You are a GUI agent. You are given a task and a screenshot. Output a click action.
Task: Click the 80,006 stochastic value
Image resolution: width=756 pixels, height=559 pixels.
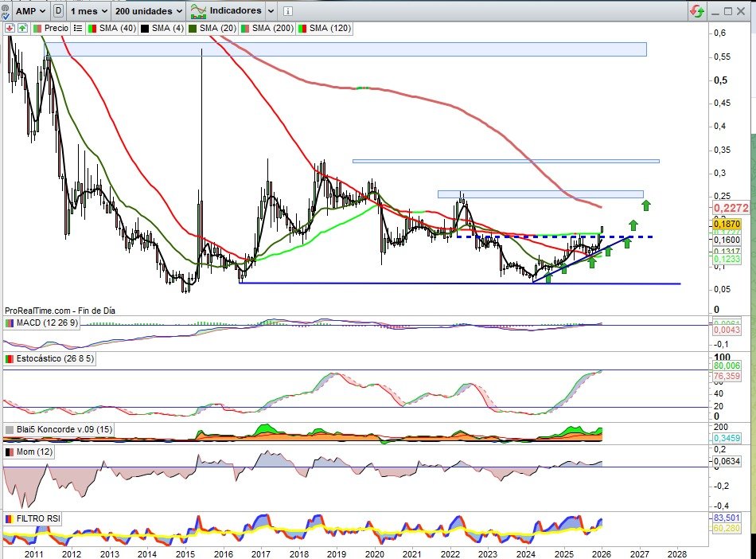[727, 365]
